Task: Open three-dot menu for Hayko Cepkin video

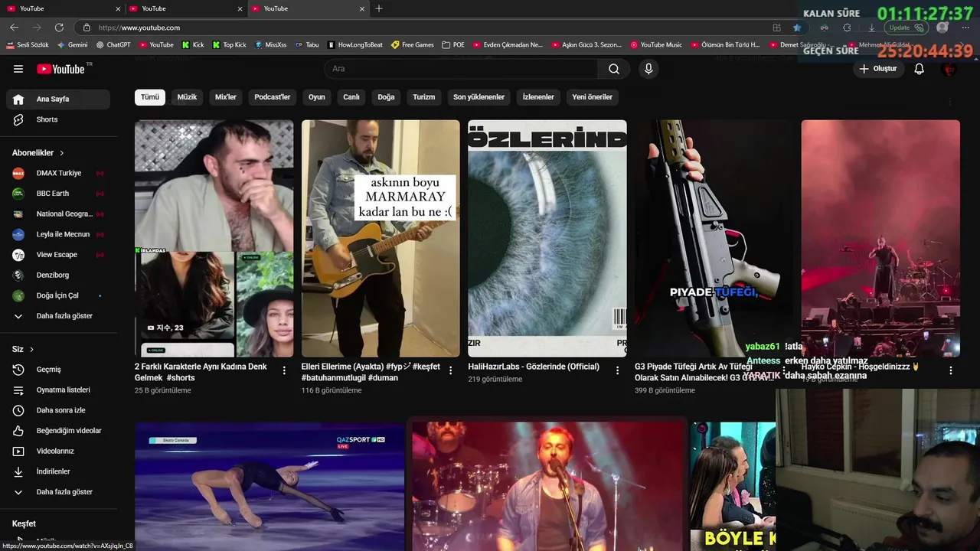Action: tap(951, 370)
